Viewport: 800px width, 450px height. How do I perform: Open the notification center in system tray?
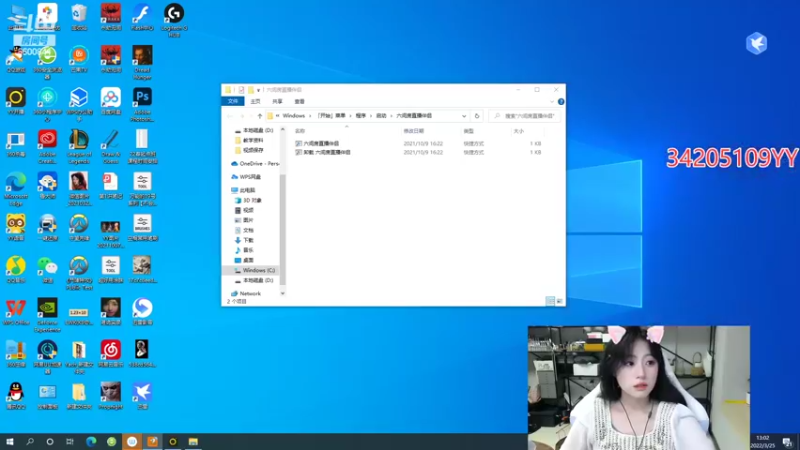click(788, 441)
